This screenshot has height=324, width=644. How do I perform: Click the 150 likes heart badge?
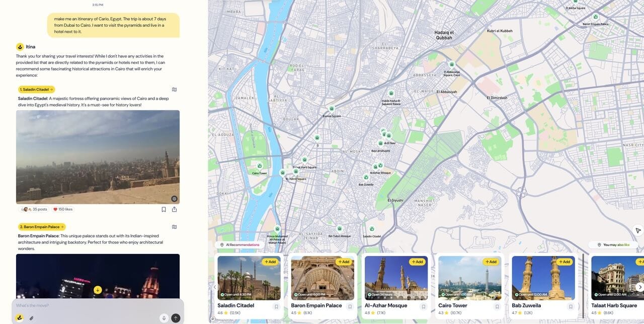click(63, 210)
